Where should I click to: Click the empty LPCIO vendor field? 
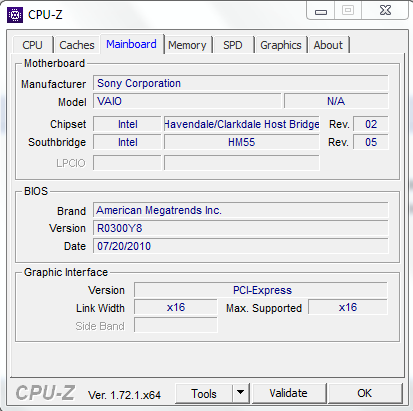[x=127, y=163]
